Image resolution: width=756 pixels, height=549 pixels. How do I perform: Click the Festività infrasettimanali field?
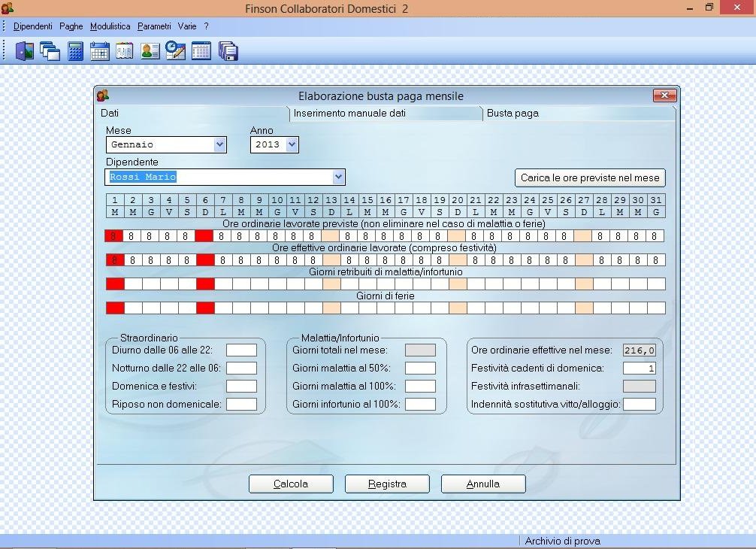coord(640,386)
